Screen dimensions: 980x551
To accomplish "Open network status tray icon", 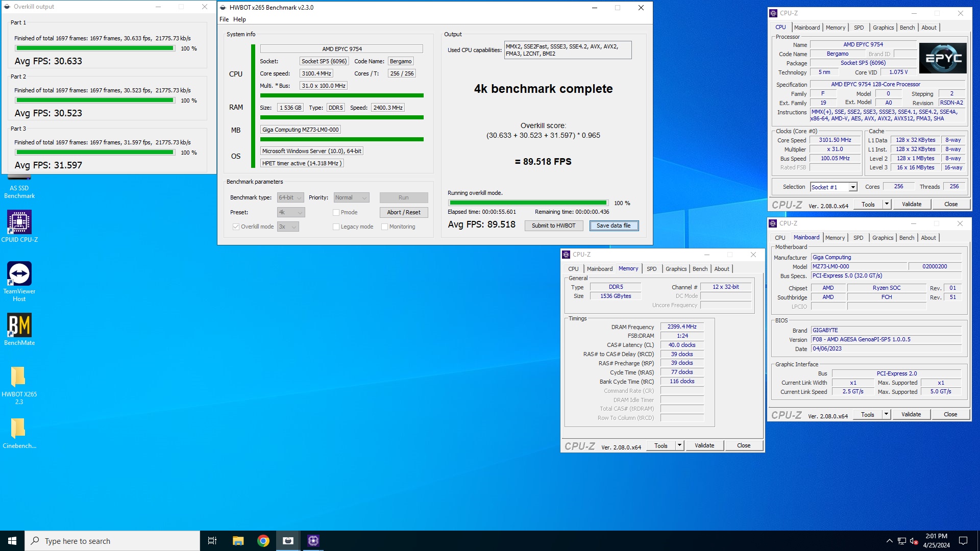I will [x=902, y=541].
